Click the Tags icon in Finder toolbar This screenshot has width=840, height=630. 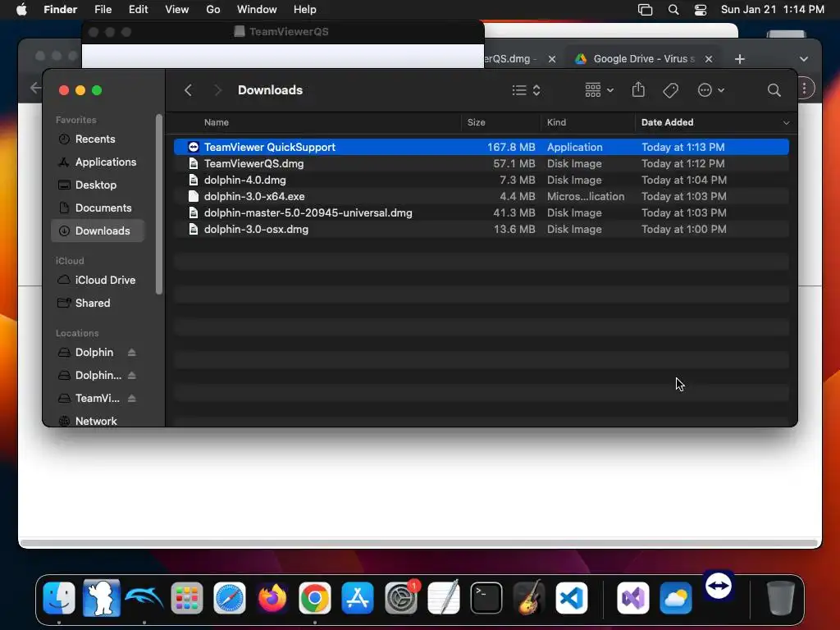[670, 90]
